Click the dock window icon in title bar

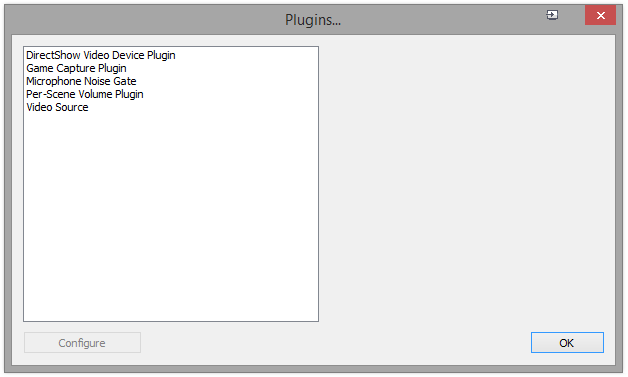(x=552, y=15)
